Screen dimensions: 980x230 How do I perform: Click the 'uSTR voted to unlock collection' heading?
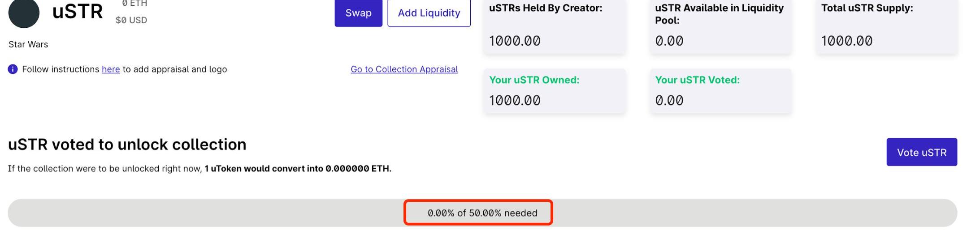coord(127,145)
